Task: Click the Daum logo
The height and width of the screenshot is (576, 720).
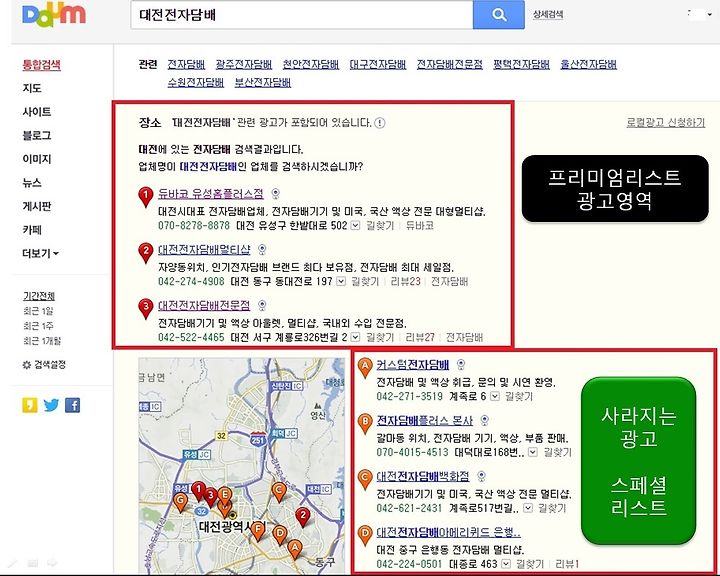Action: [x=54, y=14]
